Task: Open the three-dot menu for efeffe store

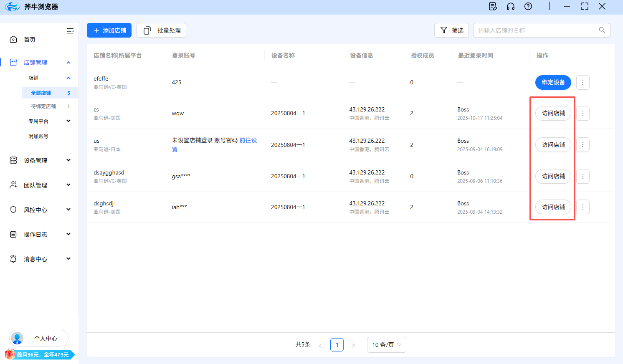Action: coord(582,82)
